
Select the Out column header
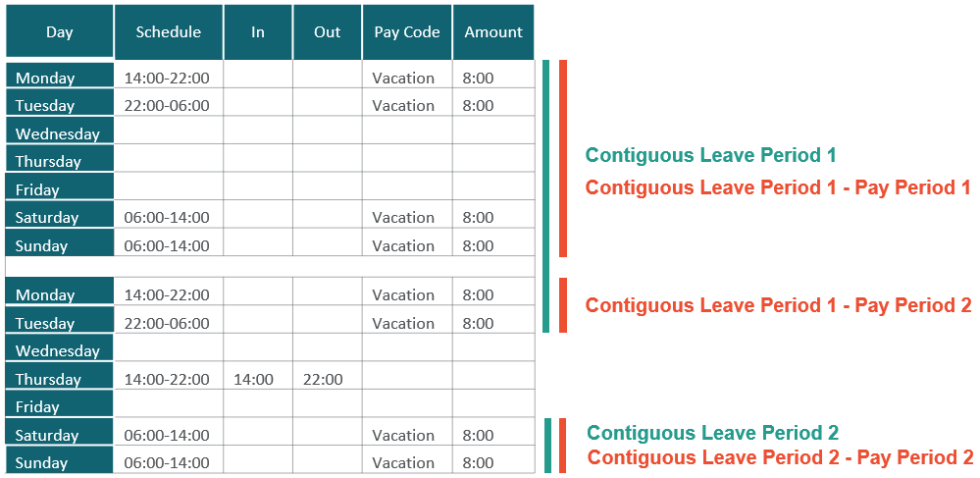pos(328,32)
